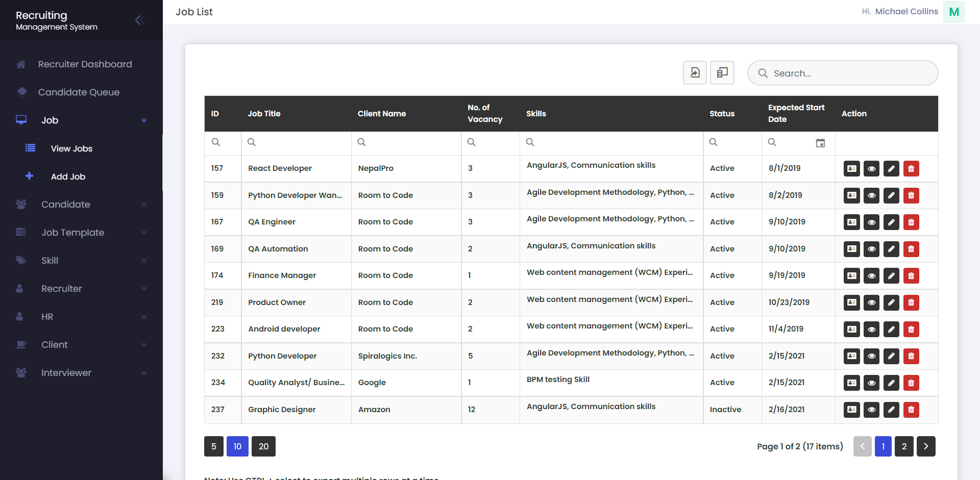
Task: Edit the QA Engineer job entry
Action: coord(891,222)
